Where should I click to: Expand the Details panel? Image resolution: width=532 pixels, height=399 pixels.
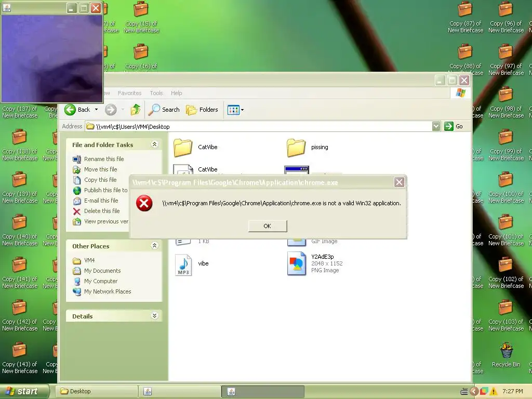(154, 315)
